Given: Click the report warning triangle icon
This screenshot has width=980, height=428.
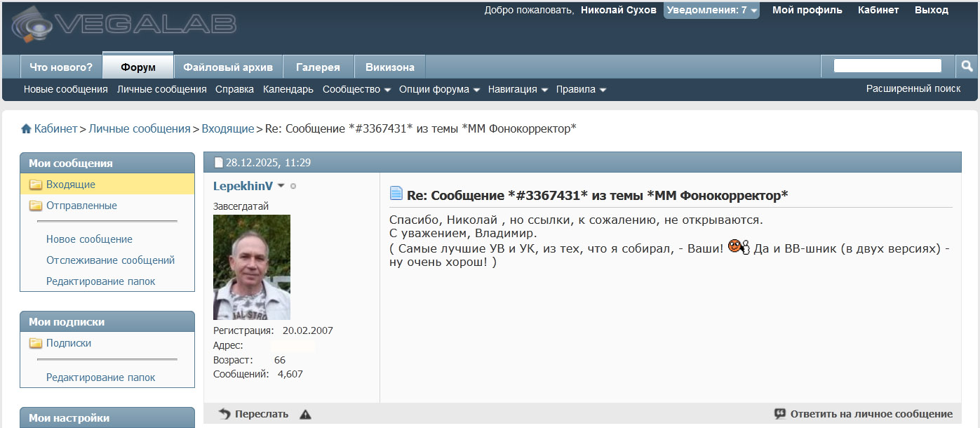Looking at the screenshot, I should click(x=305, y=415).
